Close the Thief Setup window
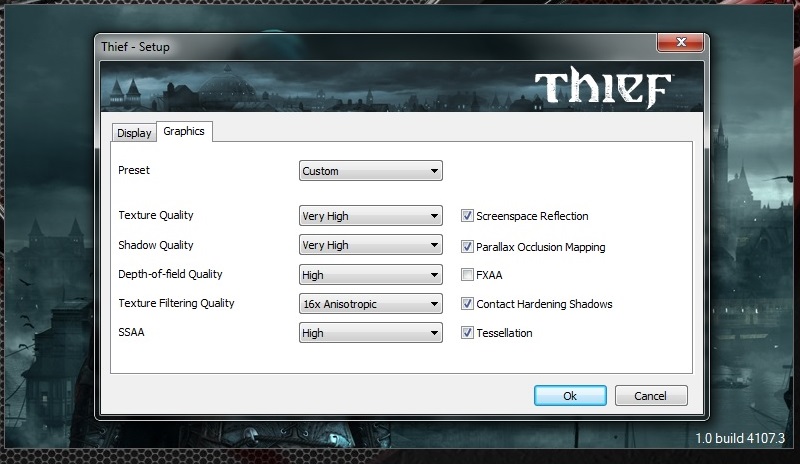 681,42
